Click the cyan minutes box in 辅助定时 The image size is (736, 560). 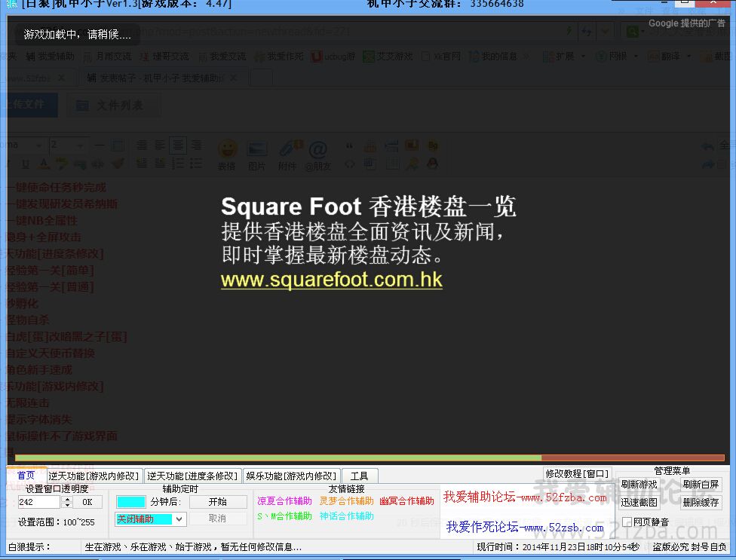[x=131, y=502]
